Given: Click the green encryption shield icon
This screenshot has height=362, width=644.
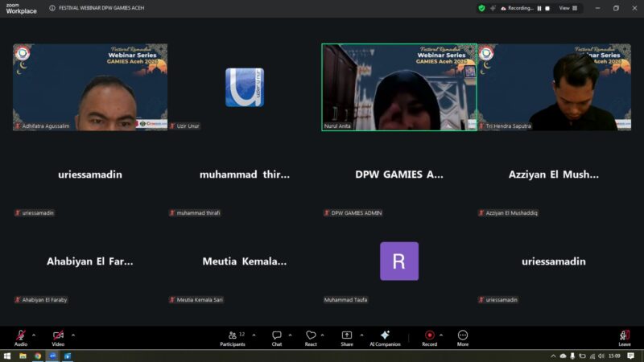Looking at the screenshot, I should [481, 8].
